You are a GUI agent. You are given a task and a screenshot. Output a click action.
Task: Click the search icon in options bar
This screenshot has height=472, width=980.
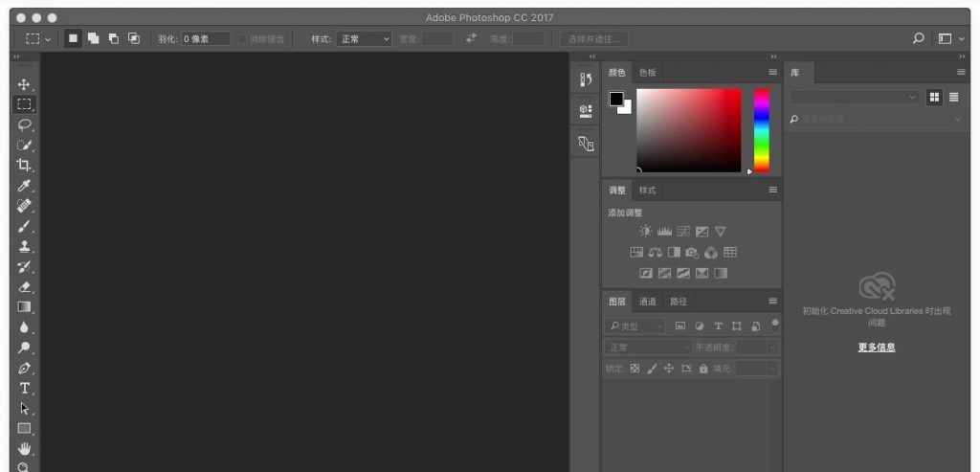tap(918, 38)
